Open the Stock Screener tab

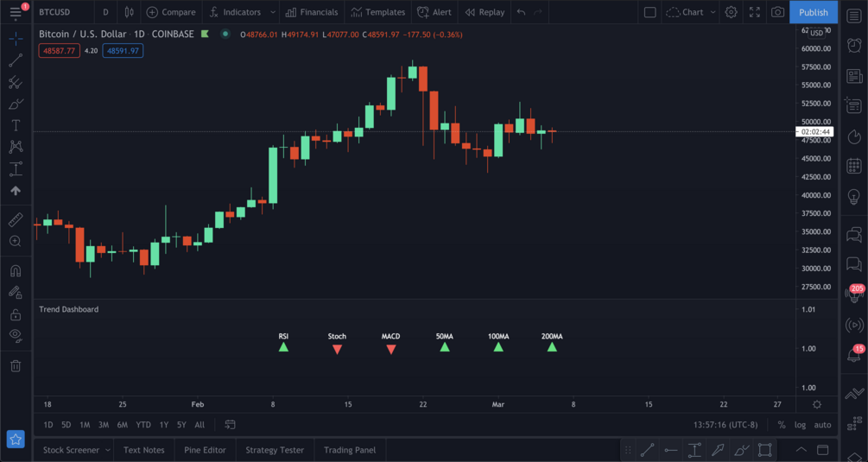pos(71,450)
